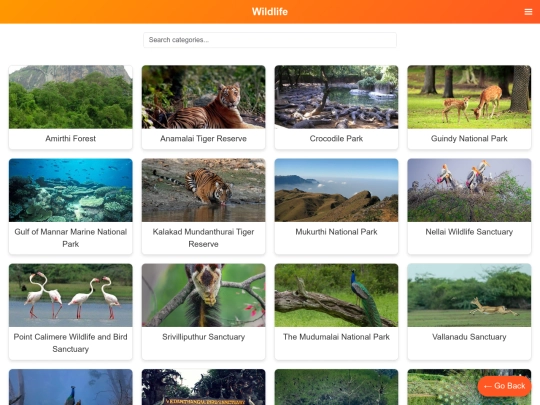Select the Nellai Wildlife Sanctuary title
The image size is (540, 405).
pyautogui.click(x=469, y=232)
